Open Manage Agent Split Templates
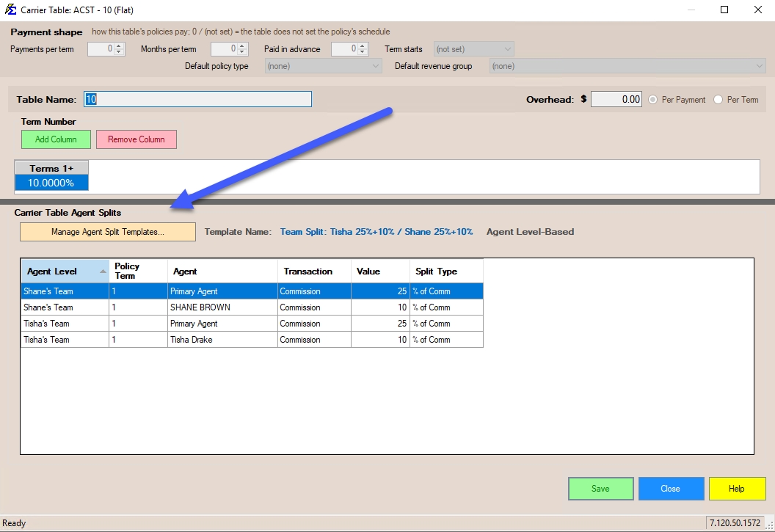Image resolution: width=775 pixels, height=532 pixels. pyautogui.click(x=108, y=232)
